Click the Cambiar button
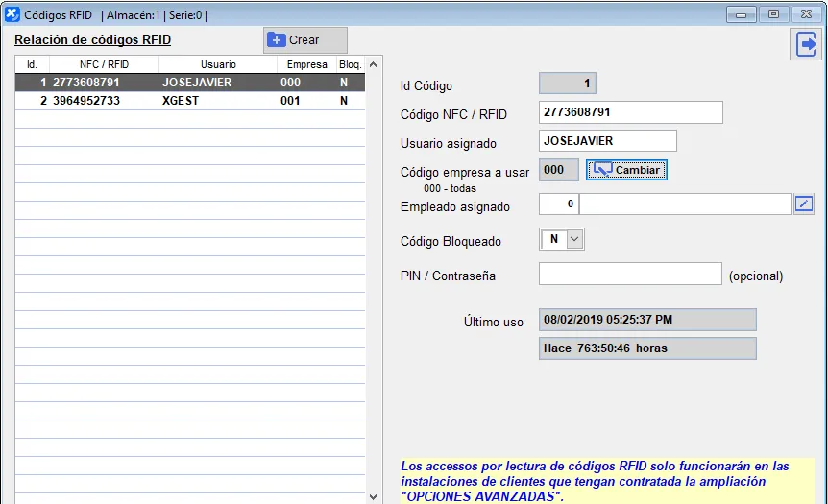 (626, 170)
